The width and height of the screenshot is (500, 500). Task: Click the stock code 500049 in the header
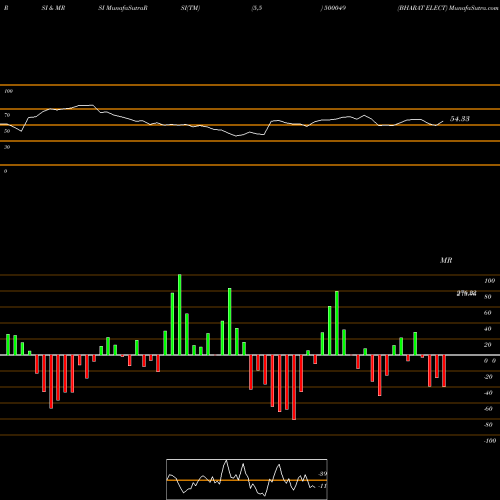tap(334, 8)
